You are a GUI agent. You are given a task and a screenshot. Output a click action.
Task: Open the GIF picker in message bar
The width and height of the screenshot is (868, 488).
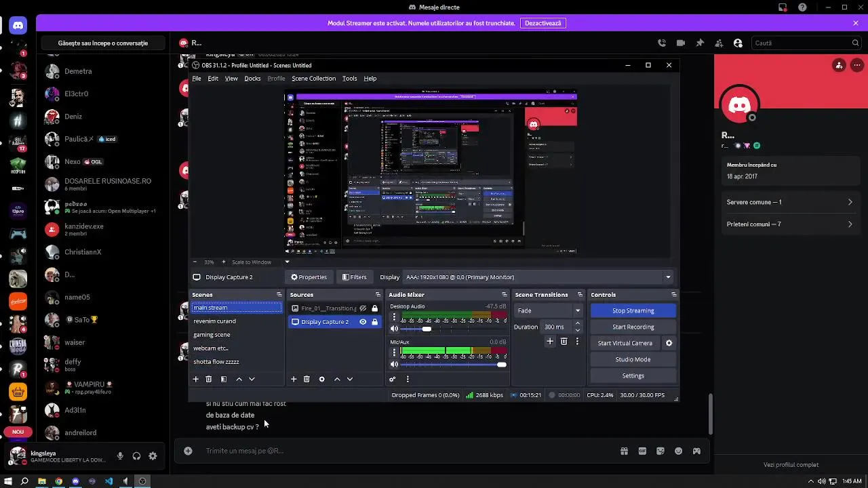click(x=642, y=451)
